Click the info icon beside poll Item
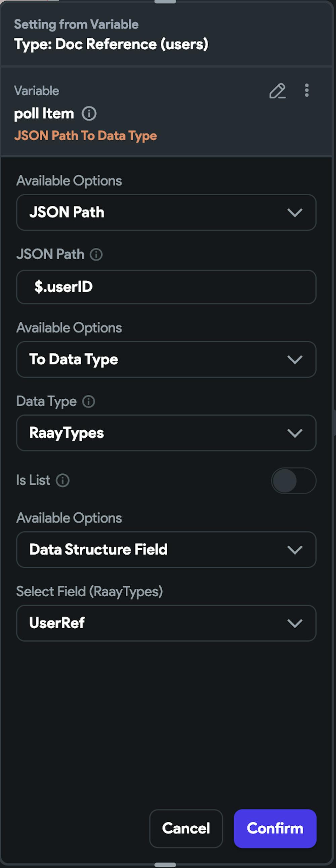Viewport: 336px width, 868px height. [89, 114]
